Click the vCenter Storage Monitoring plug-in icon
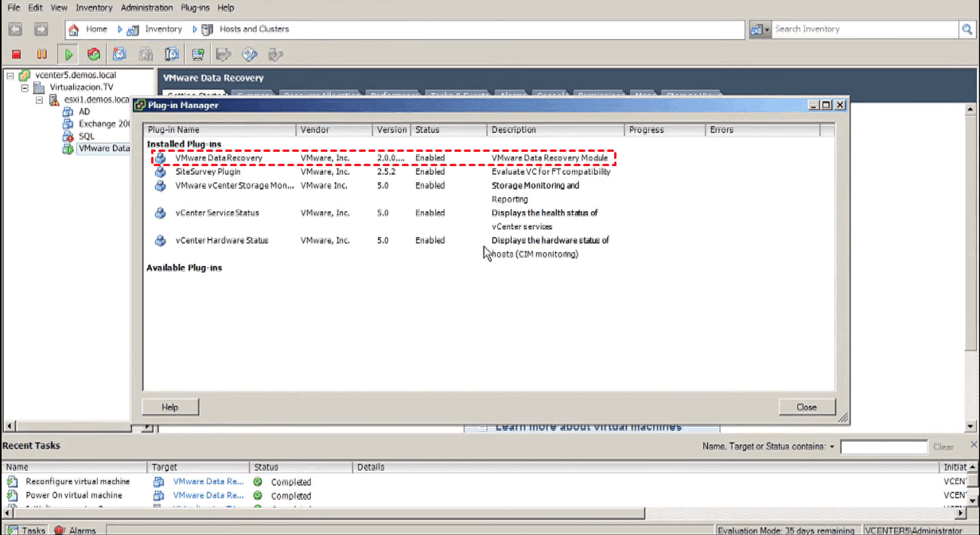980x535 pixels. tap(161, 185)
